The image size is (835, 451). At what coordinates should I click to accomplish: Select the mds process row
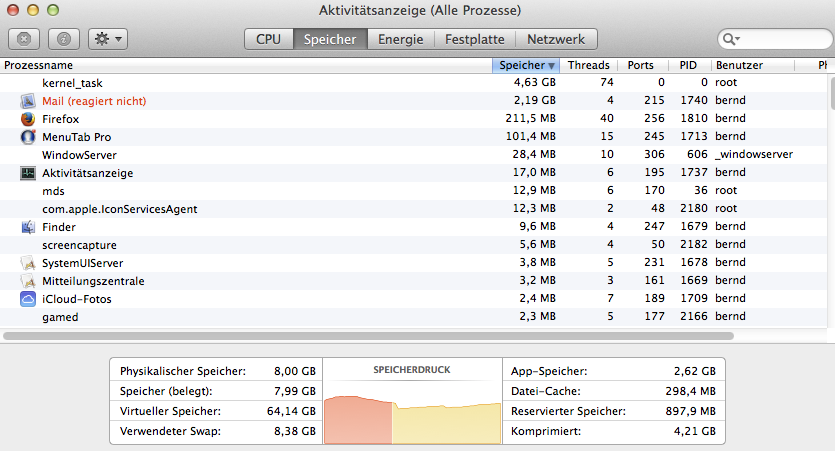413,191
